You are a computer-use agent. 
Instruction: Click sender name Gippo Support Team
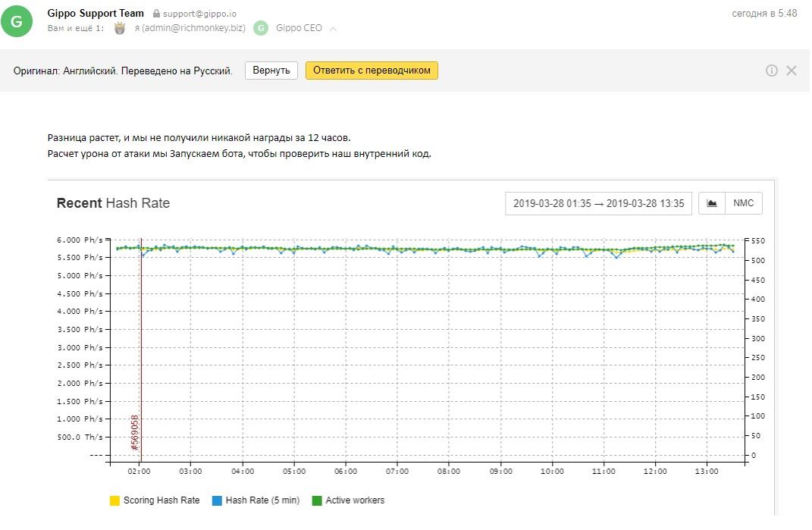[96, 13]
